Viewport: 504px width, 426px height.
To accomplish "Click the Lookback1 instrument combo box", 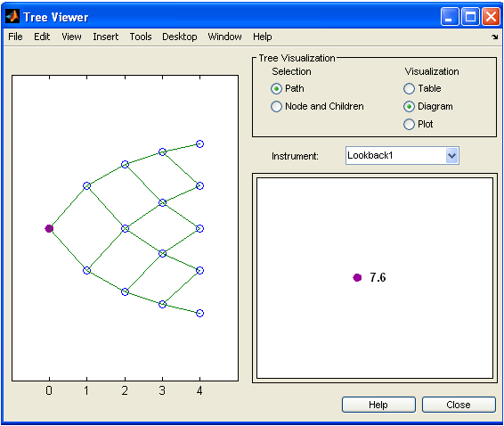I will pos(402,156).
